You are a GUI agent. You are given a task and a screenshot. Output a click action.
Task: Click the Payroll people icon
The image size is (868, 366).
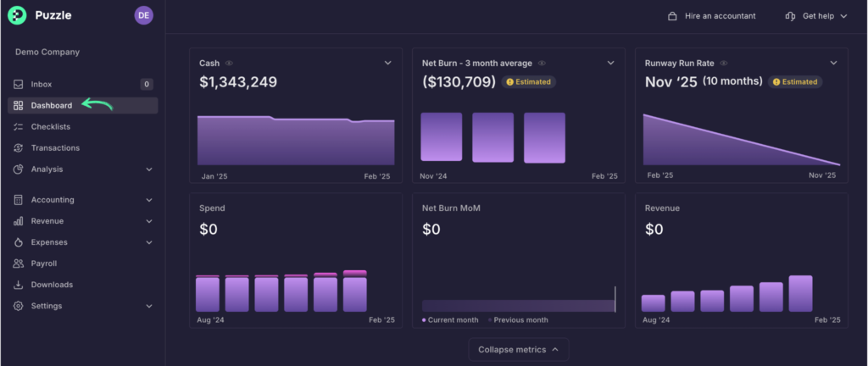pos(19,263)
